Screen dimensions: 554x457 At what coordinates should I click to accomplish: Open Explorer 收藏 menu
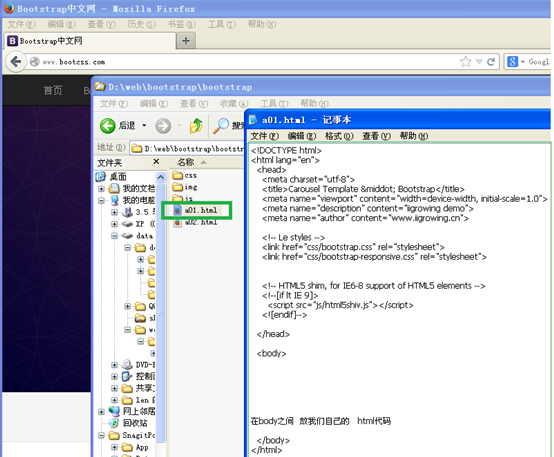click(x=234, y=104)
